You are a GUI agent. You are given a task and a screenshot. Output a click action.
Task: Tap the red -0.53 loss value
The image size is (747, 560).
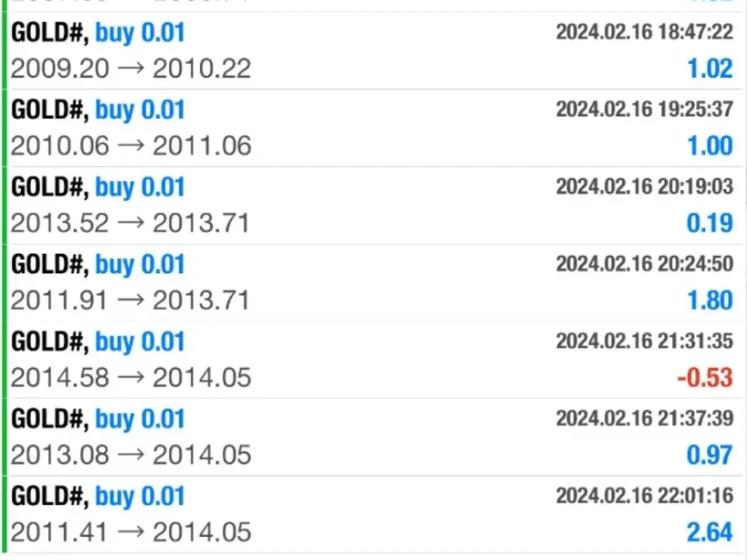point(705,378)
